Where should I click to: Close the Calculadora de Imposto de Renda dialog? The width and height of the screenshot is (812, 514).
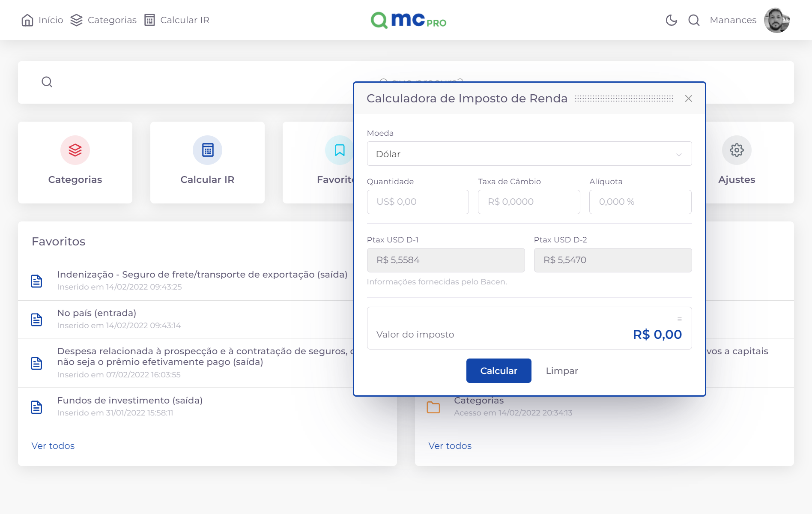(x=688, y=99)
